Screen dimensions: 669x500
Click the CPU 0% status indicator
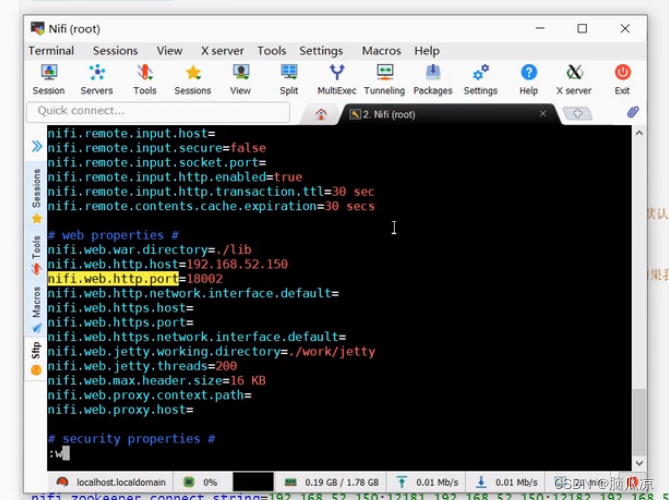pyautogui.click(x=201, y=483)
